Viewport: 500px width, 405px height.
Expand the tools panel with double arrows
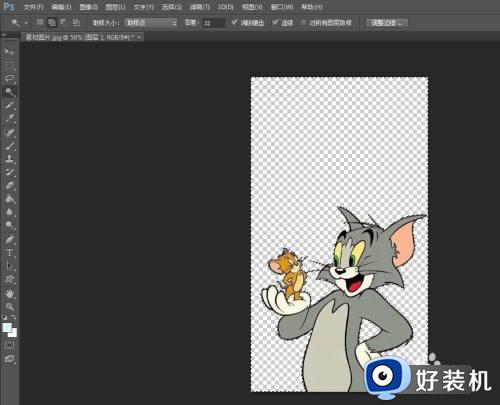pos(4,35)
